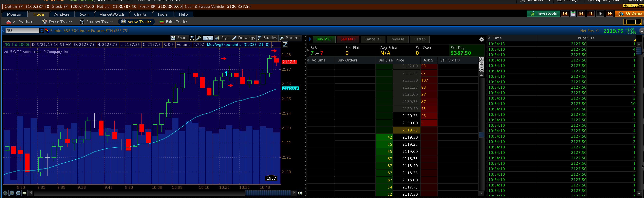The image size is (644, 198).
Task: Click the chart right-arrow expansion icon
Action: pyautogui.click(x=24, y=193)
